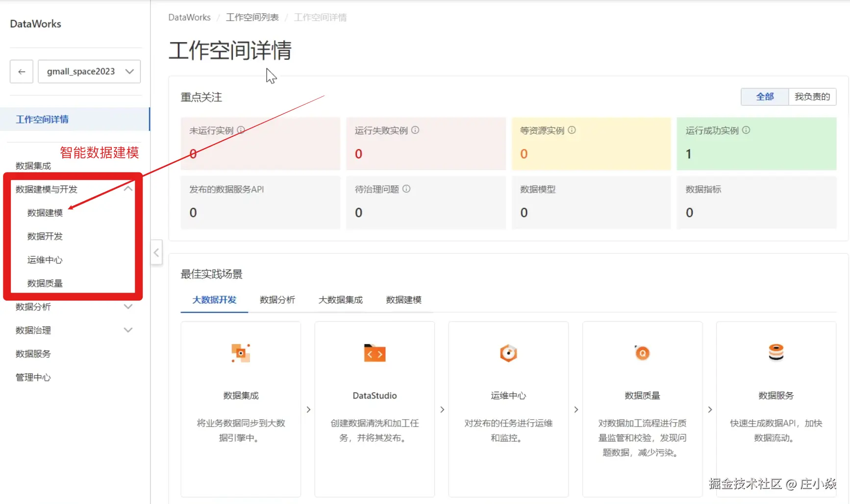Show info tooltip for 运行成功实例
Screen dimensions: 850x504
click(x=746, y=130)
